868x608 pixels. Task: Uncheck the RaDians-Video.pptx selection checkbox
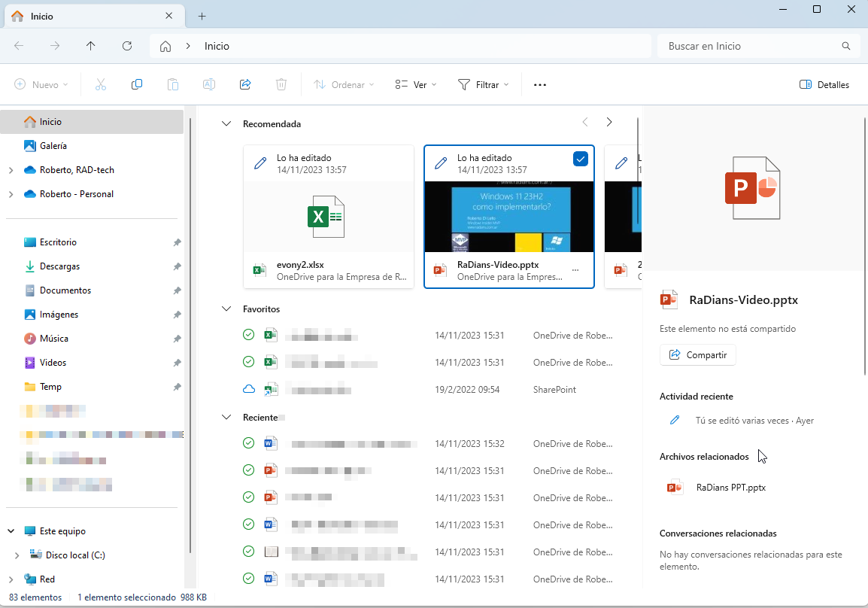click(580, 159)
